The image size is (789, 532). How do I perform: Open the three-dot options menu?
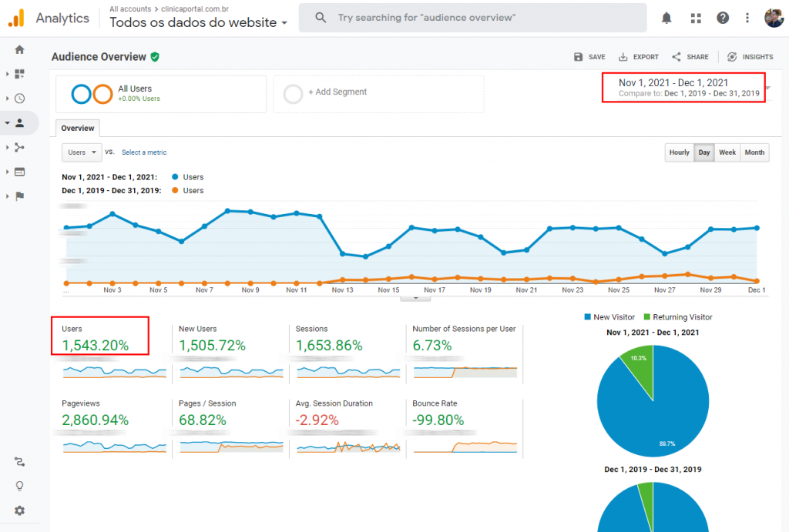click(746, 17)
